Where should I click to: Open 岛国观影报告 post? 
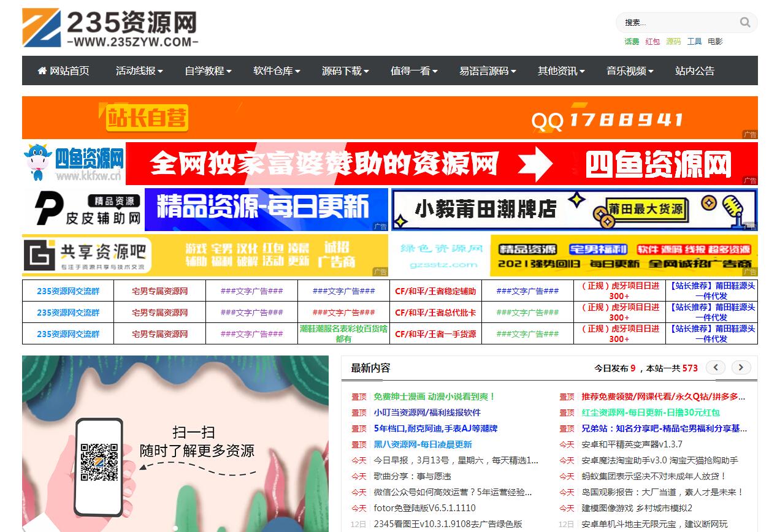coord(662,492)
